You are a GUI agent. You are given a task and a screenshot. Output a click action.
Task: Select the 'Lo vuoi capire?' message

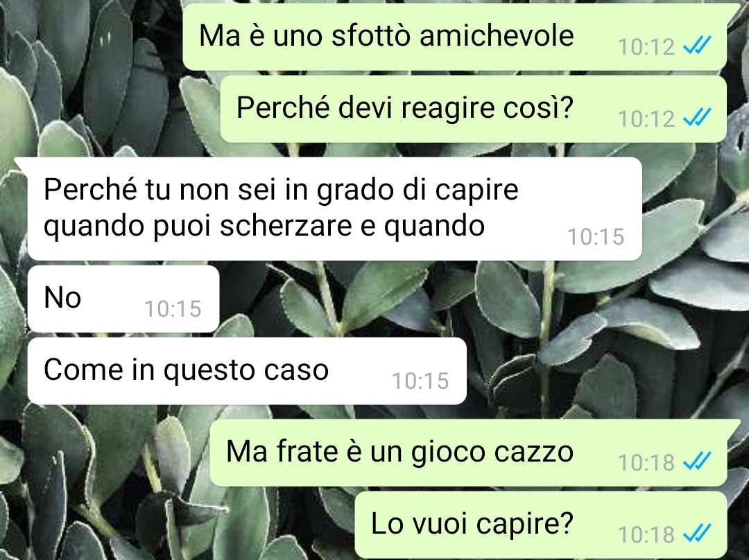(x=541, y=525)
